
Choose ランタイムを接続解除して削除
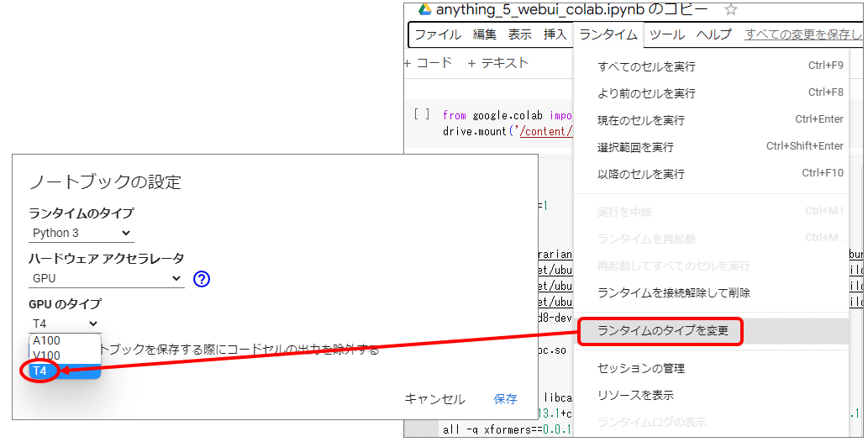pos(711,293)
